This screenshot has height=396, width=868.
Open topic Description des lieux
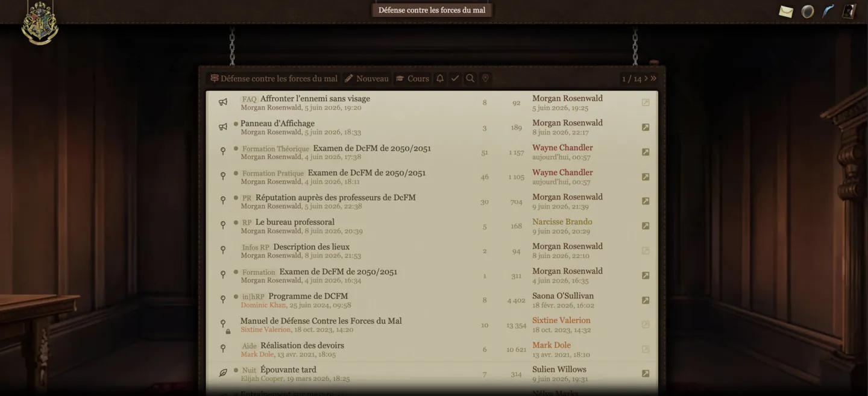pyautogui.click(x=311, y=247)
